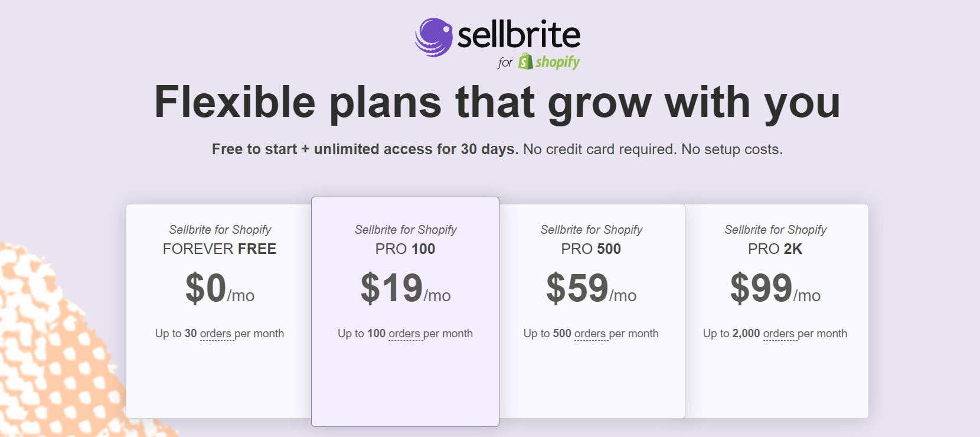Choose the Pro 500 plan card
Image resolution: width=980 pixels, height=437 pixels.
[x=592, y=311]
